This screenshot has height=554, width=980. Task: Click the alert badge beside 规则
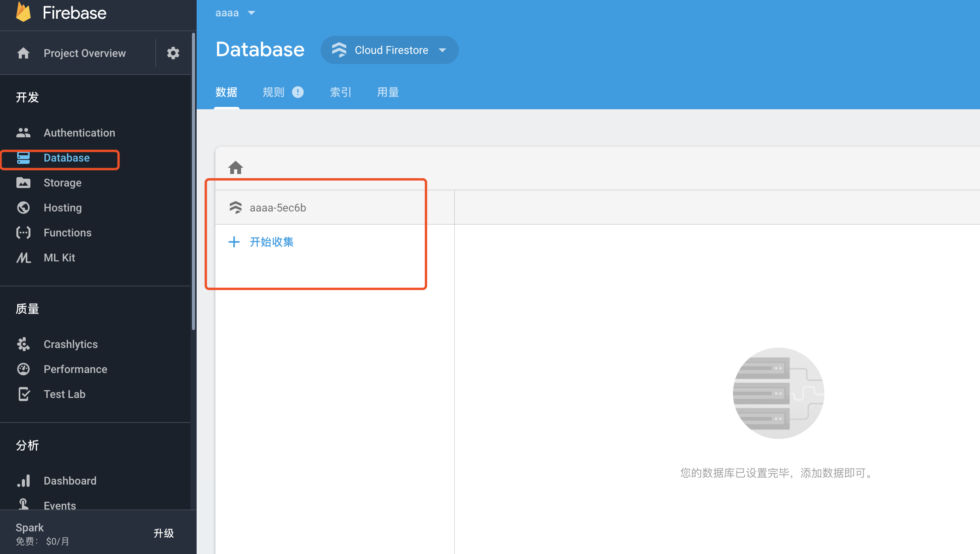click(x=298, y=92)
